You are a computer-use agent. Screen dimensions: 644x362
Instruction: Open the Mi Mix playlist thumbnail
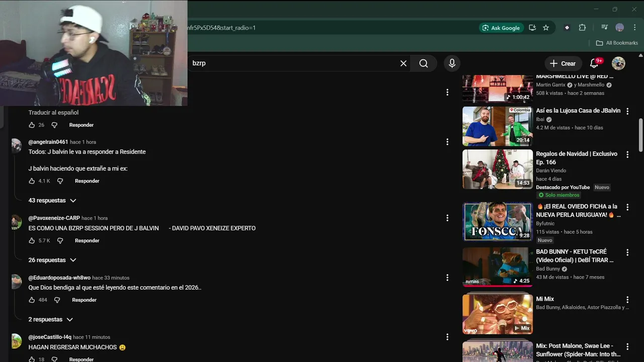[498, 314]
